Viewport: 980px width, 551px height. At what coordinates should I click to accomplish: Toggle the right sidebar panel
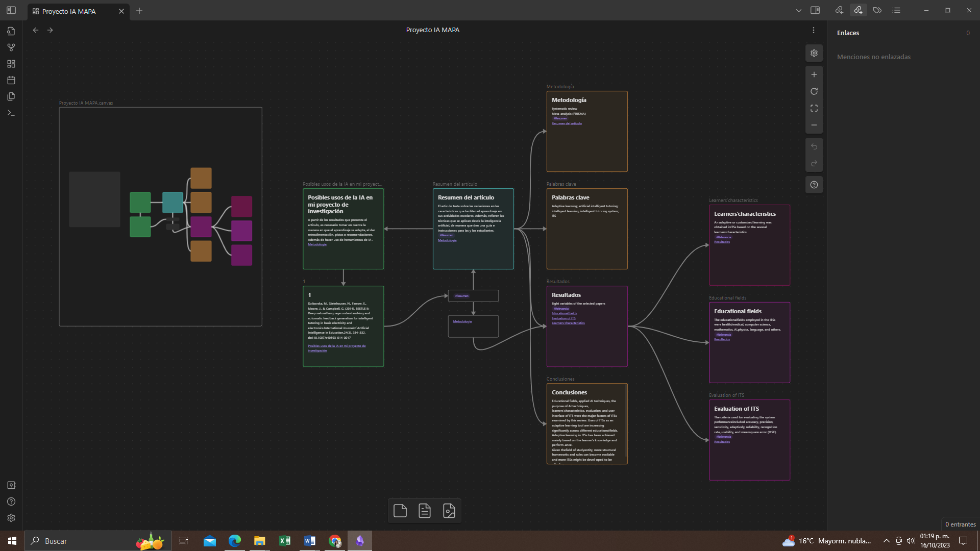[815, 10]
